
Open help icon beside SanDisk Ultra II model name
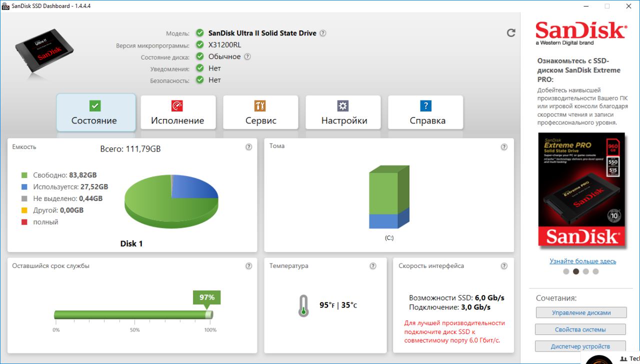323,33
